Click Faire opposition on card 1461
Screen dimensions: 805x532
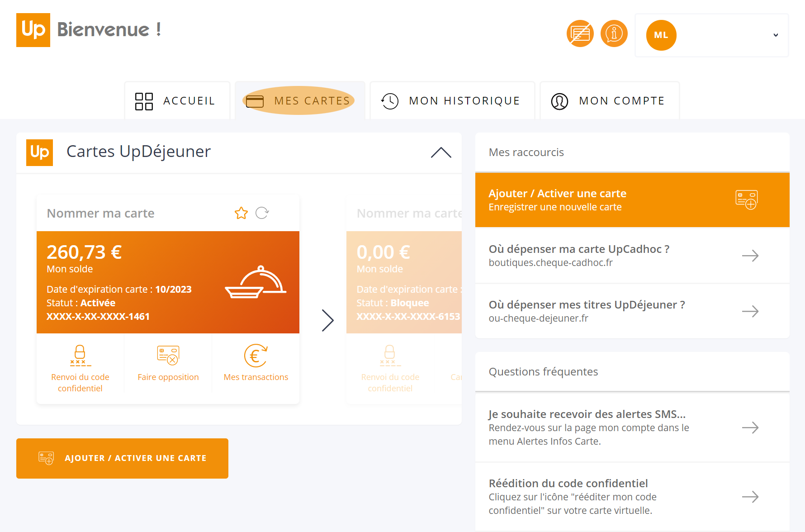(x=168, y=363)
